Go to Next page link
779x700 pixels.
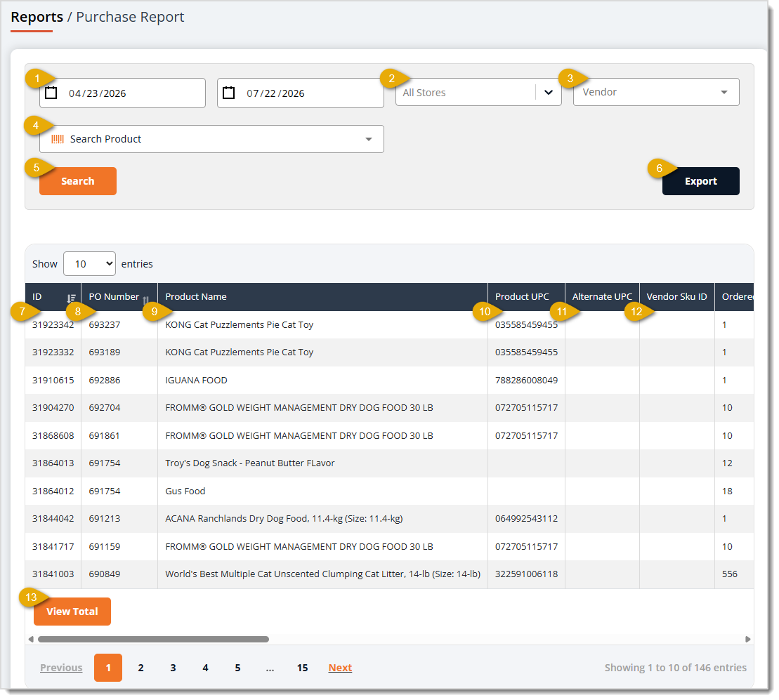click(340, 668)
